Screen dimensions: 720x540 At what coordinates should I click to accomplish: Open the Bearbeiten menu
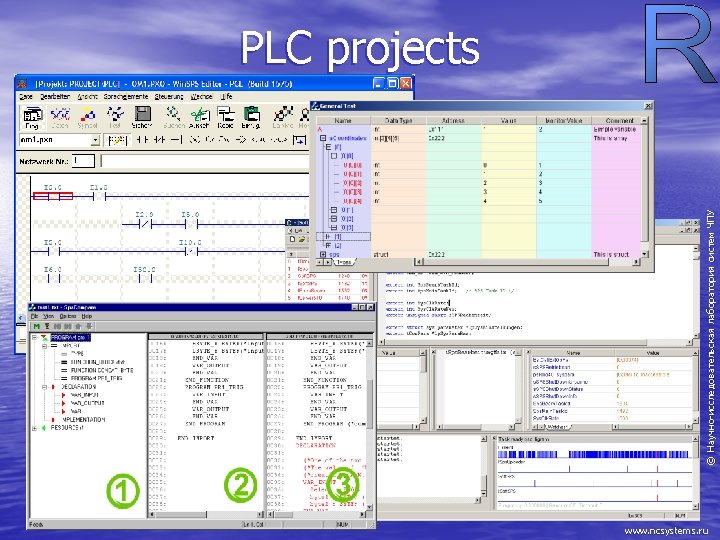pos(55,97)
